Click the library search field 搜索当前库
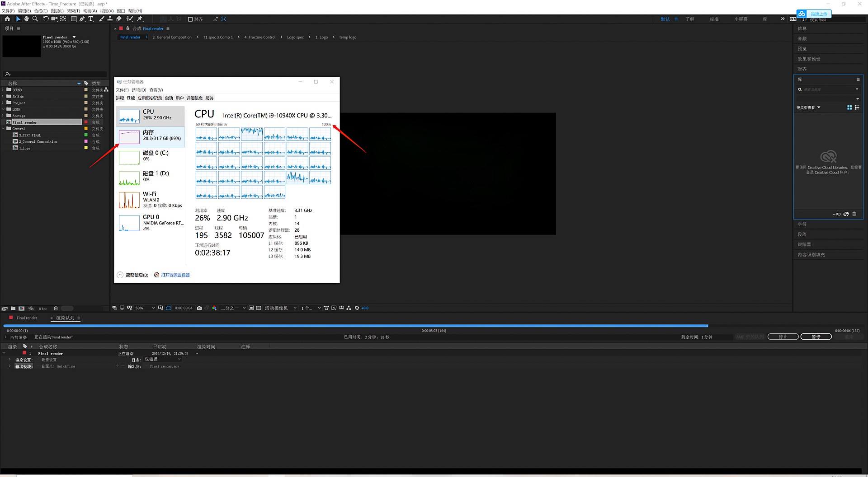The width and height of the screenshot is (868, 477). [828, 89]
